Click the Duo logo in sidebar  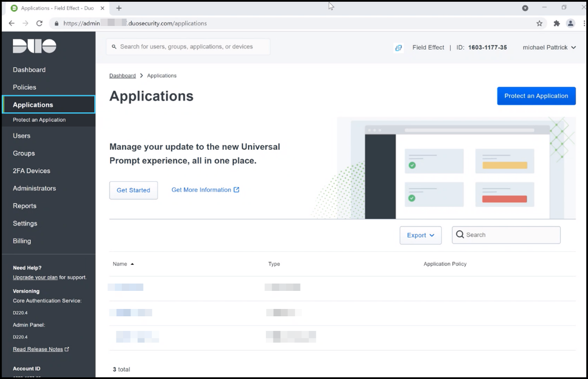(x=34, y=46)
